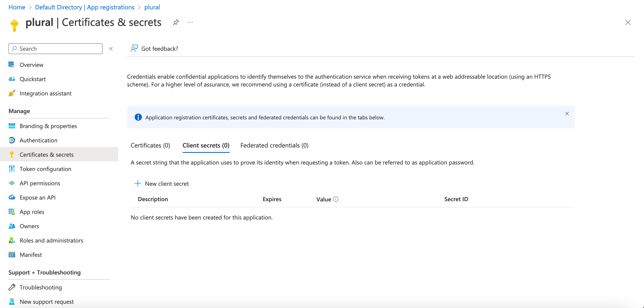Open the more options ellipsis menu
Screen dimensions: 644x308
click(190, 23)
